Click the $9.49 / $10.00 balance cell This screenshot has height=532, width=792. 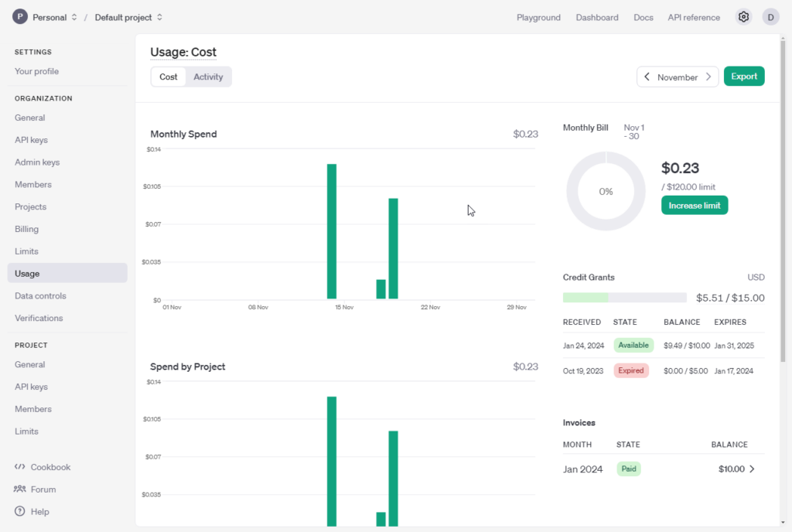(687, 346)
